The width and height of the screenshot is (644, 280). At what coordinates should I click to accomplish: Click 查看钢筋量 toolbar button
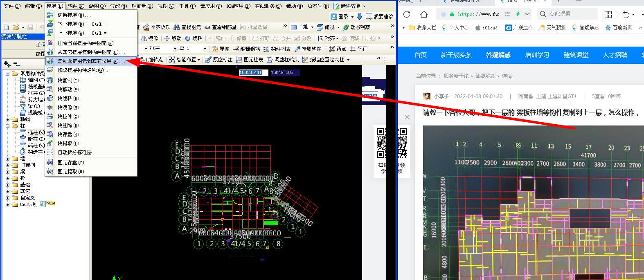coord(221,27)
